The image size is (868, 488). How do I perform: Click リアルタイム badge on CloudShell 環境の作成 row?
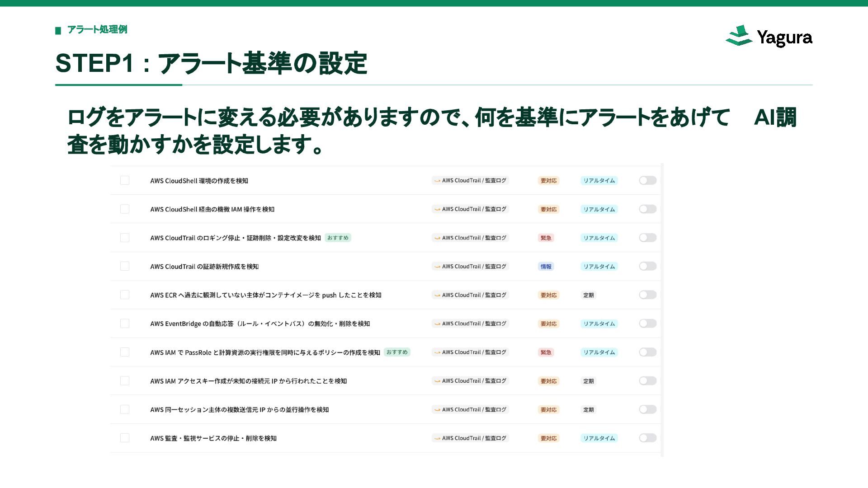coord(599,181)
